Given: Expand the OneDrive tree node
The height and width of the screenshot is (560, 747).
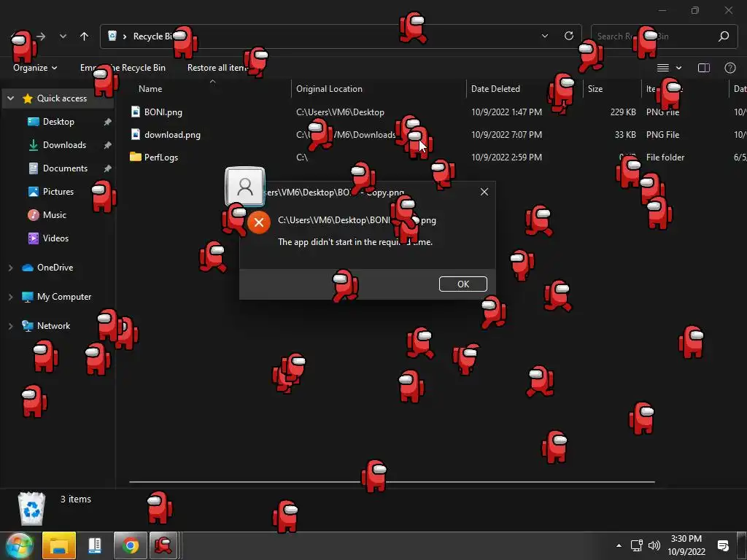Looking at the screenshot, I should tap(10, 268).
